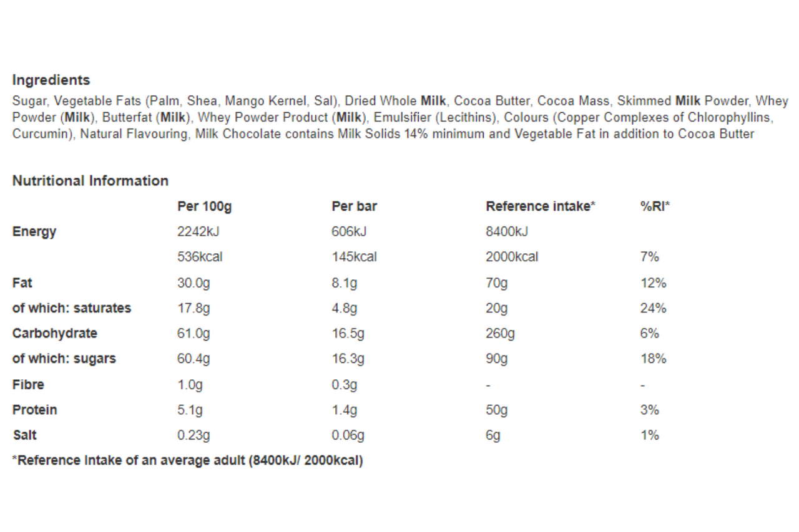Select the Fat row label
This screenshot has height=532, width=799.
pyautogui.click(x=22, y=283)
